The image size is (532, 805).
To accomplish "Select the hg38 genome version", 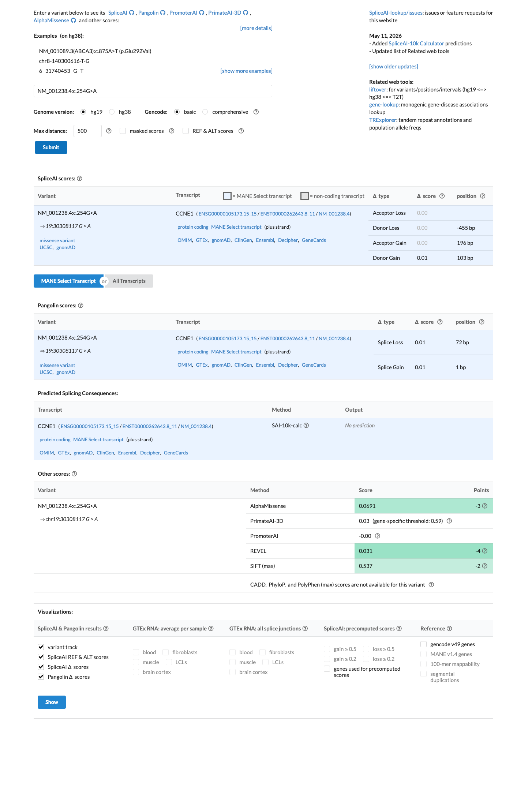I will click(112, 112).
